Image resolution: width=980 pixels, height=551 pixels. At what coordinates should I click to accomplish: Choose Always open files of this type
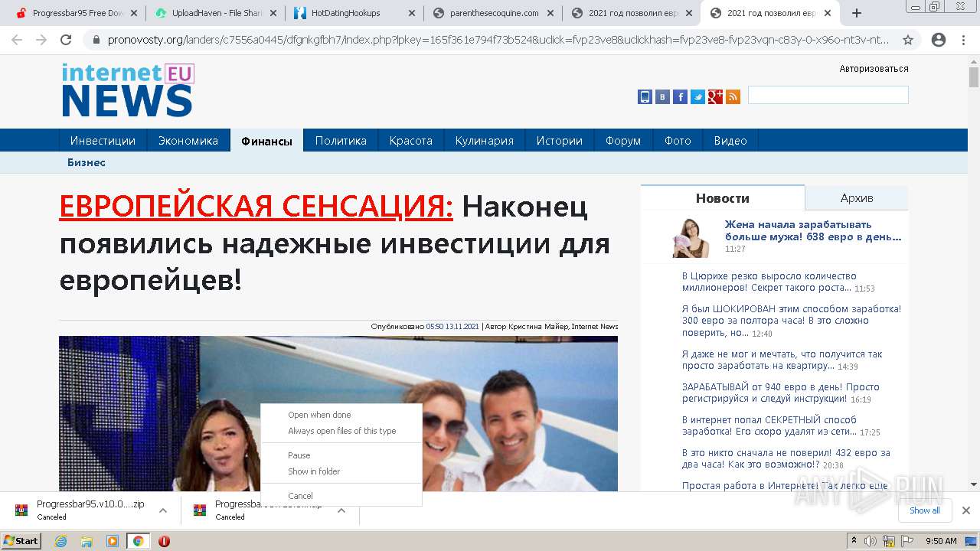[341, 431]
